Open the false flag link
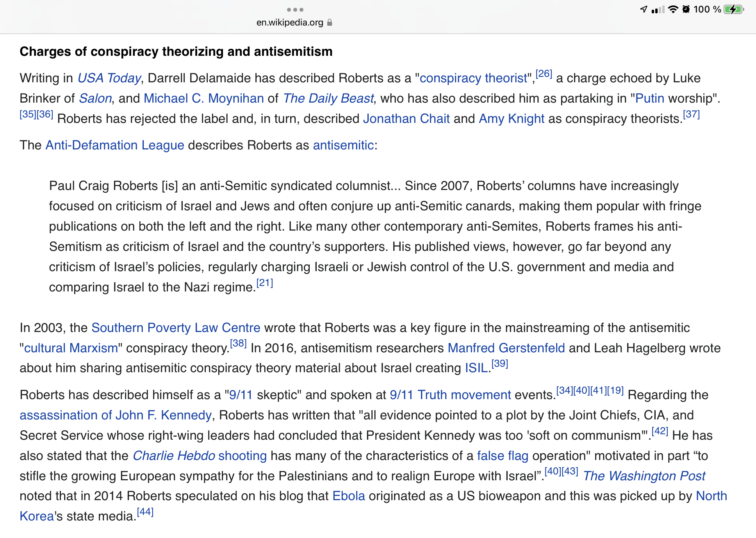The width and height of the screenshot is (756, 538). click(x=503, y=456)
